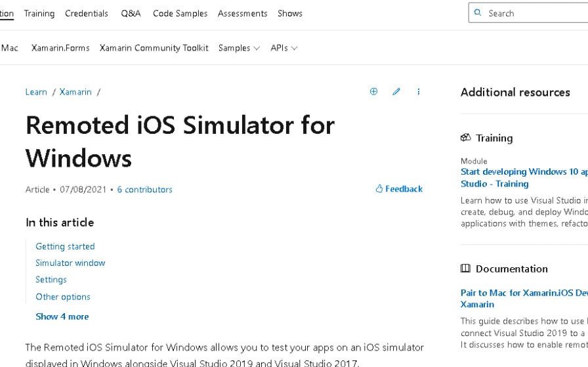Viewport: 588px width, 367px height.
Task: Open the more options vertical dots
Action: (x=419, y=91)
